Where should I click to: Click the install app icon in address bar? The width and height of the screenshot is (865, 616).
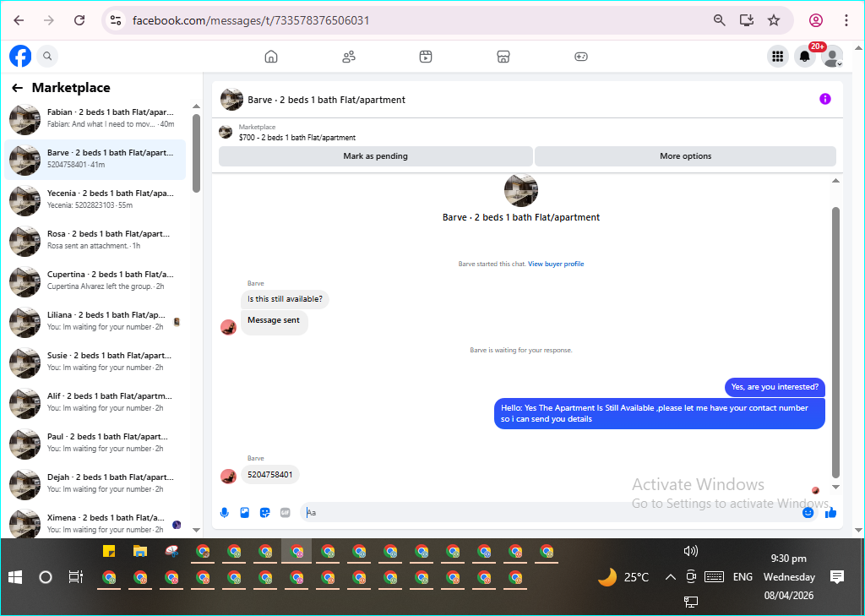point(747,20)
